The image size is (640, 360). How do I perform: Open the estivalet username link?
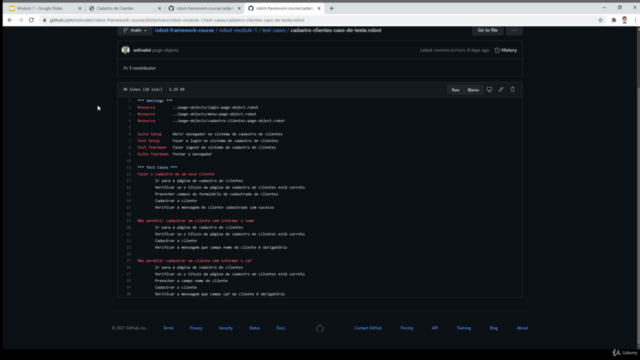(x=142, y=50)
